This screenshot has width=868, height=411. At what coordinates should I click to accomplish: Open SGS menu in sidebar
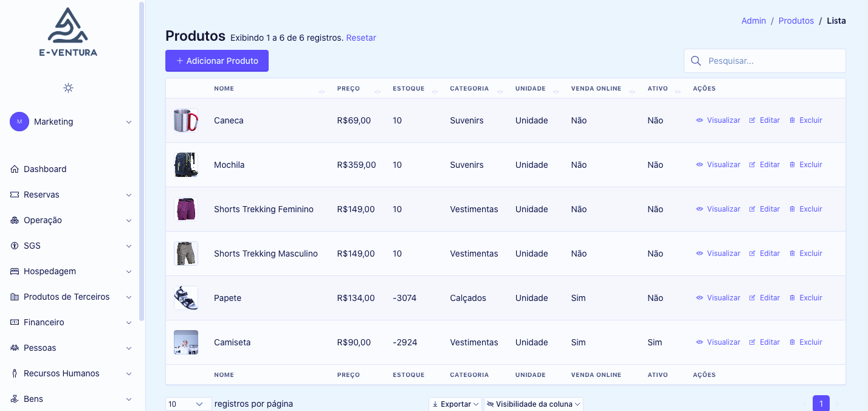tap(70, 246)
